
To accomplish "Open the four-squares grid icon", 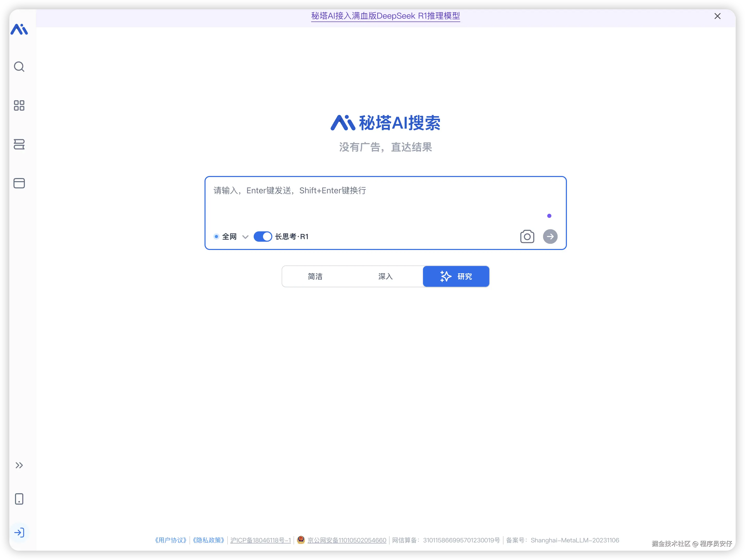I will pyautogui.click(x=19, y=105).
